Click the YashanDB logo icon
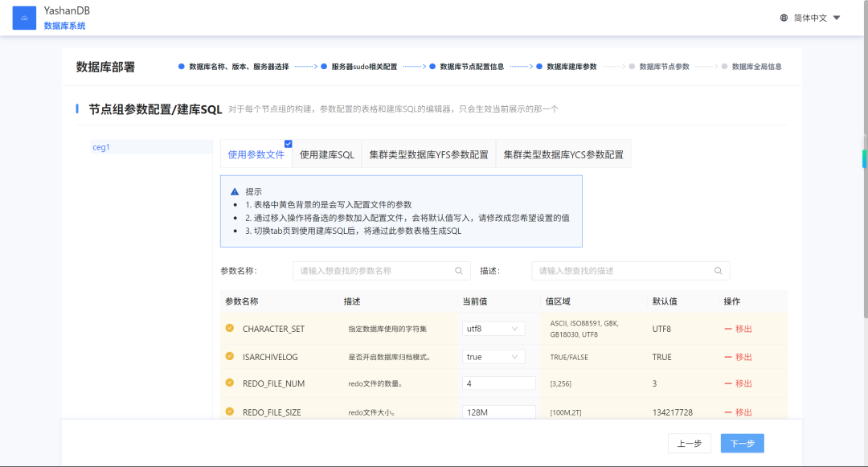Image resolution: width=868 pixels, height=467 pixels. click(24, 18)
